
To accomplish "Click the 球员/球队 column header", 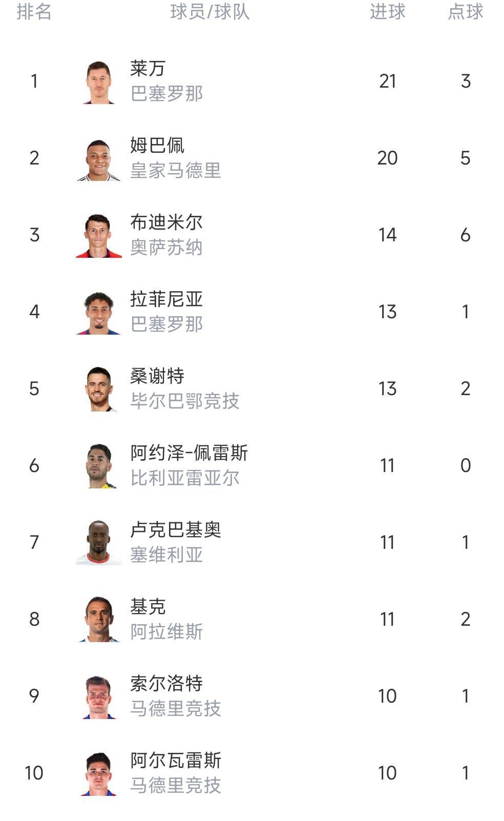I will (210, 12).
